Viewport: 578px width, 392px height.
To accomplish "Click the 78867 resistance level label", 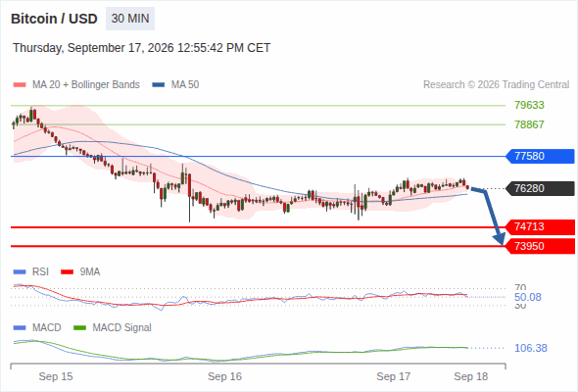I will tap(529, 124).
